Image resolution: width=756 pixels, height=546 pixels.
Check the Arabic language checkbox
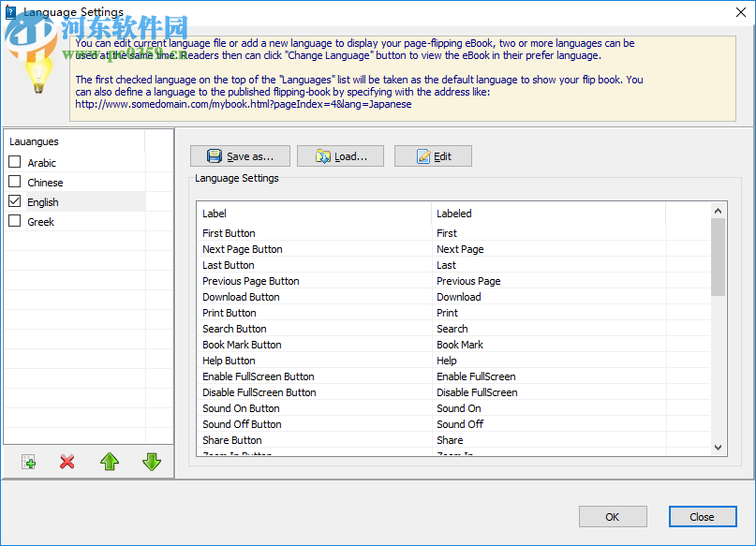click(14, 161)
